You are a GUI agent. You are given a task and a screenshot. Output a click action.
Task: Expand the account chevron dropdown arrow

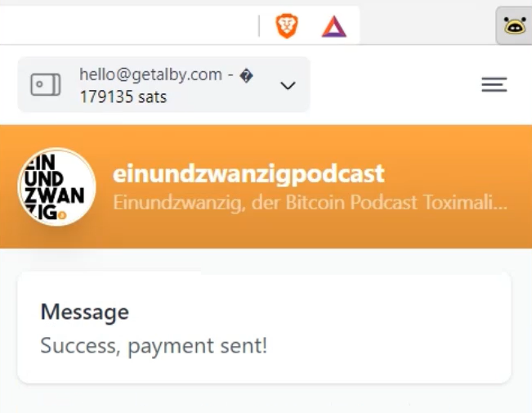(x=288, y=86)
